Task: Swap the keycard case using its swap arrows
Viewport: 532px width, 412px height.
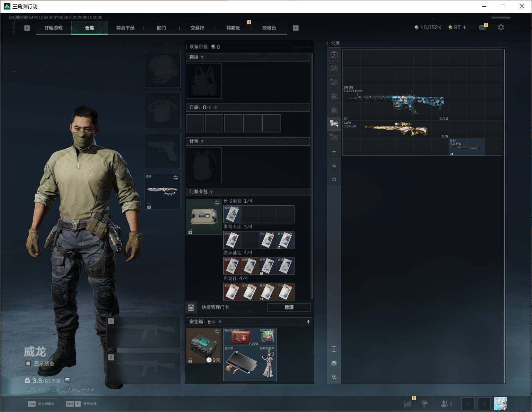Action: [x=217, y=203]
